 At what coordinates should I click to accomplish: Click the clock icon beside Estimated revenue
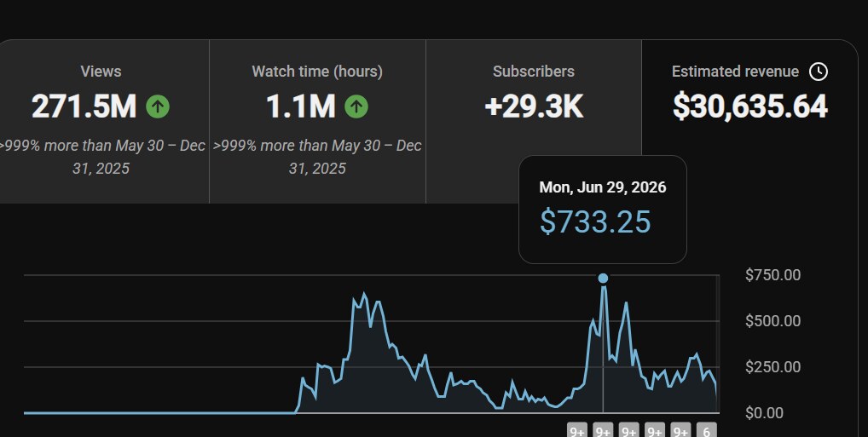819,72
